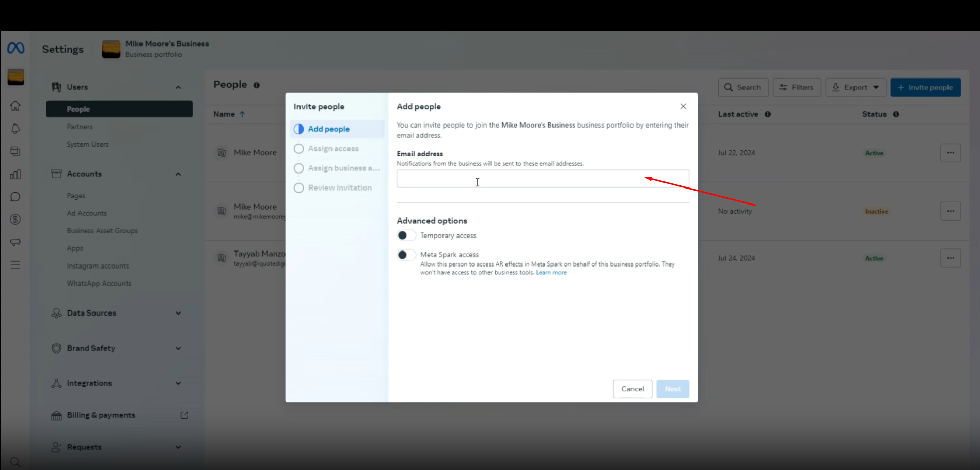This screenshot has width=980, height=470.
Task: Click the Email address input field
Action: [543, 179]
